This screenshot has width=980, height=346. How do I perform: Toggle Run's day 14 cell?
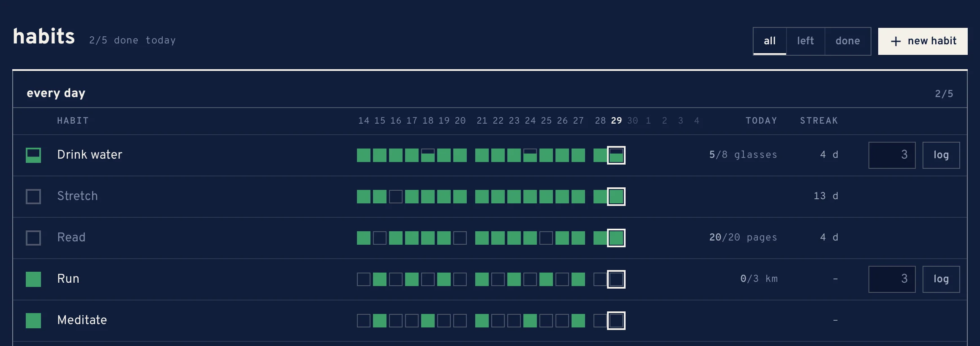coord(364,279)
